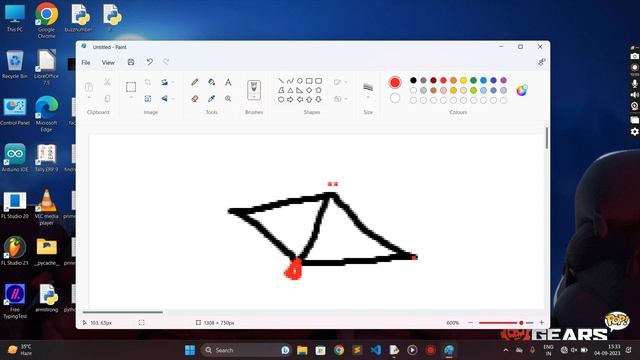Click the vertical canvas scrollbar
This screenshot has width=640, height=360.
tap(547, 138)
